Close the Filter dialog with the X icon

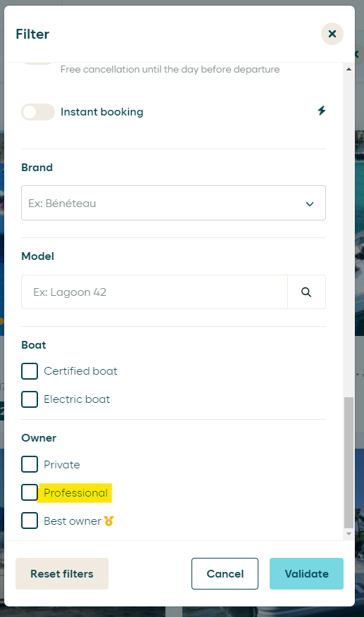click(x=332, y=34)
